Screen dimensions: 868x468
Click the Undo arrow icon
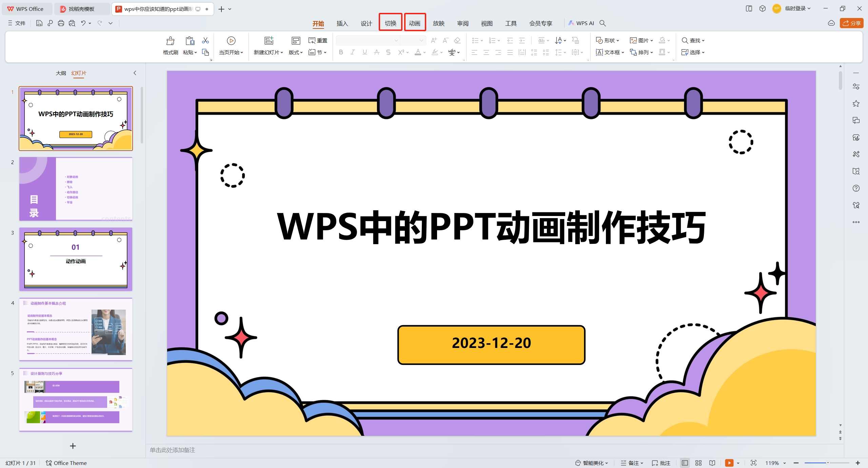click(83, 23)
